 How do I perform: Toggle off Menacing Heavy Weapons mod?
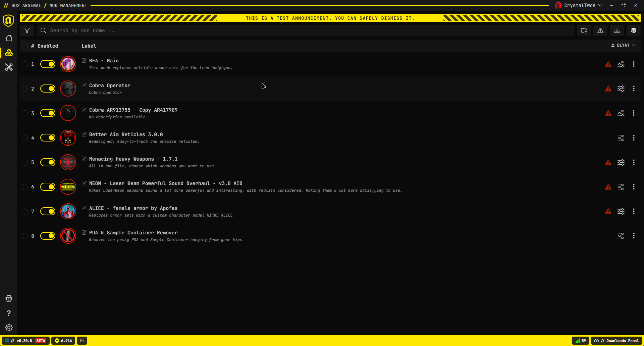(x=48, y=162)
